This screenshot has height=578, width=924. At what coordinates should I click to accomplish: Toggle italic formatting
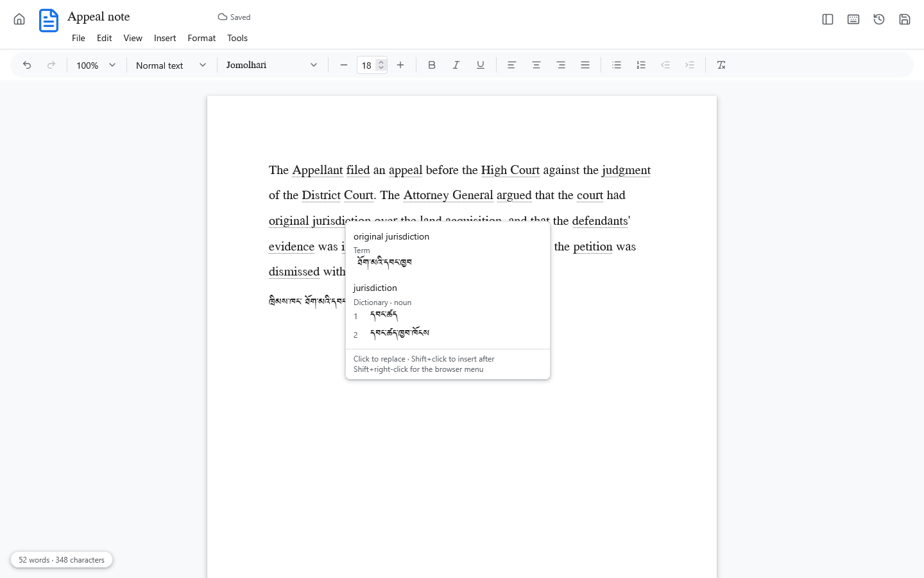(x=456, y=65)
